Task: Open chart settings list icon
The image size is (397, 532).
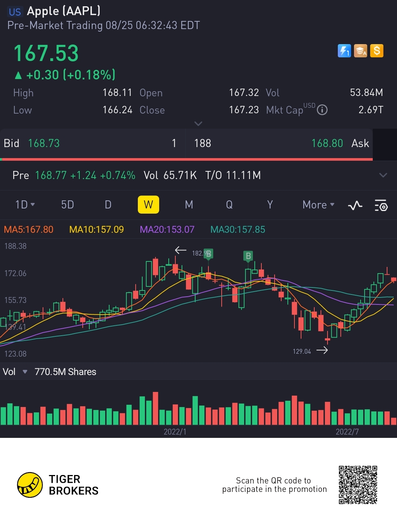Action: 381,205
